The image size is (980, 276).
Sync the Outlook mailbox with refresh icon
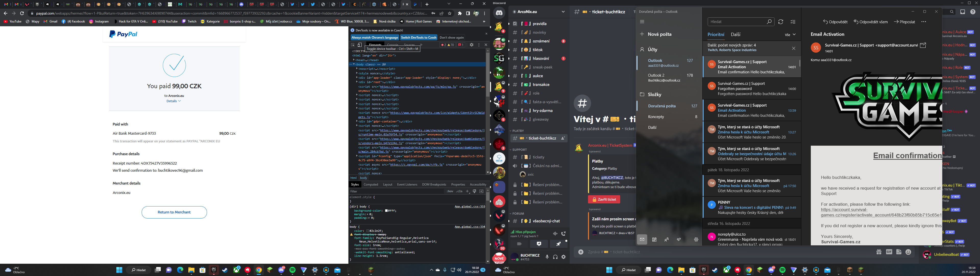click(781, 22)
